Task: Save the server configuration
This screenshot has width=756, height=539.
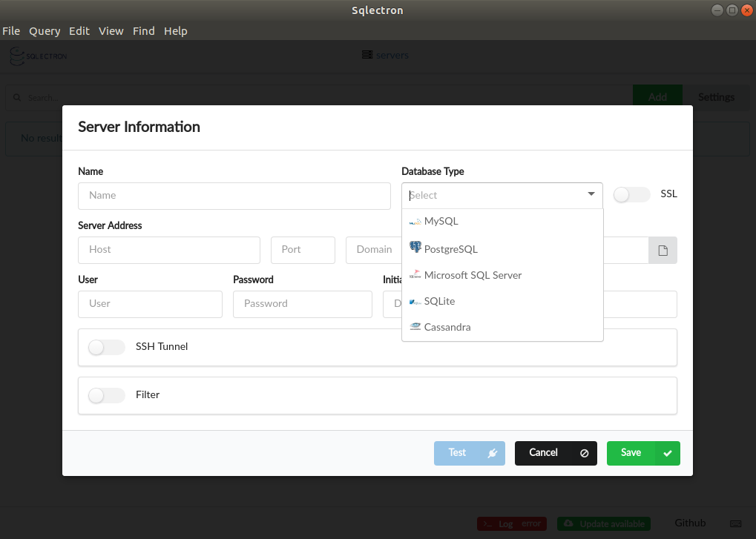Action: click(x=643, y=453)
